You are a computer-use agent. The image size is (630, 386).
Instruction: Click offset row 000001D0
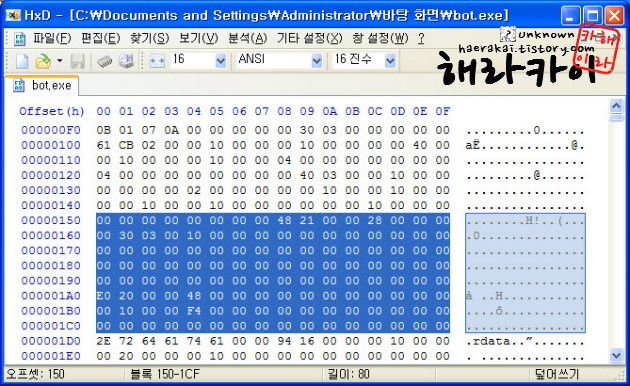click(x=51, y=341)
